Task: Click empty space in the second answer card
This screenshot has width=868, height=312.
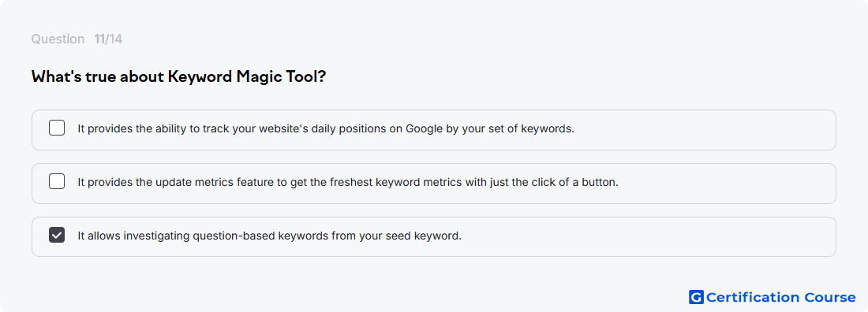Action: (x=725, y=183)
